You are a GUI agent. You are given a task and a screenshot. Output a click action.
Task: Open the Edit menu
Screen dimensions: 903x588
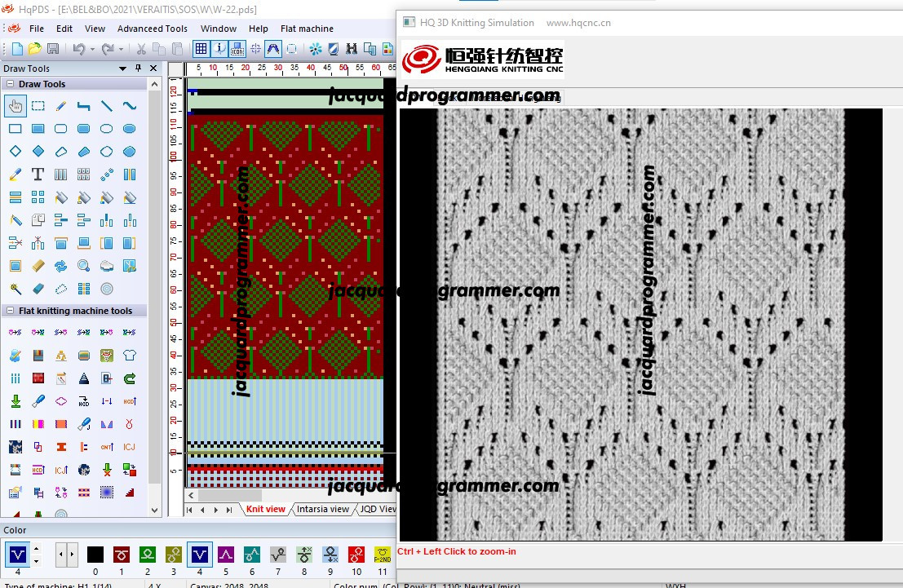tap(64, 29)
